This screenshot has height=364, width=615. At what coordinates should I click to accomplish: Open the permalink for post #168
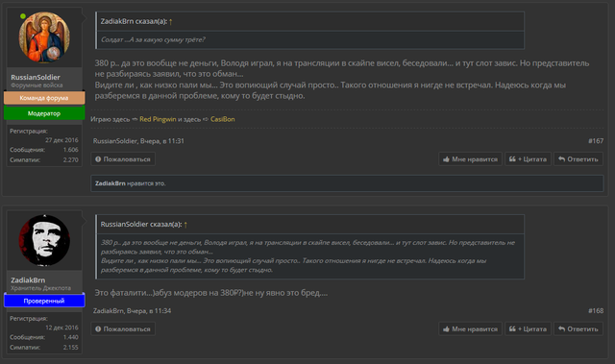596,311
